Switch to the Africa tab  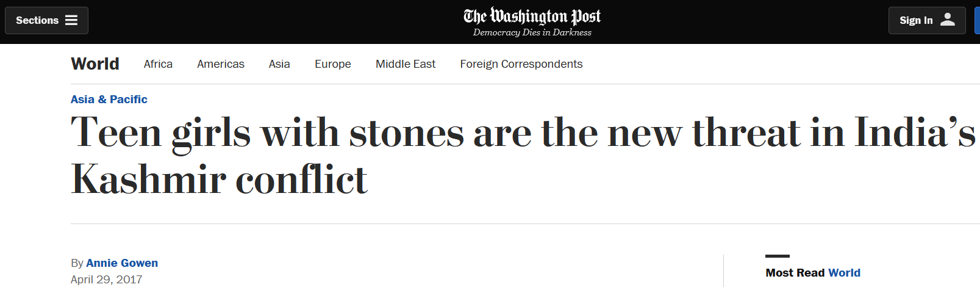click(x=158, y=64)
